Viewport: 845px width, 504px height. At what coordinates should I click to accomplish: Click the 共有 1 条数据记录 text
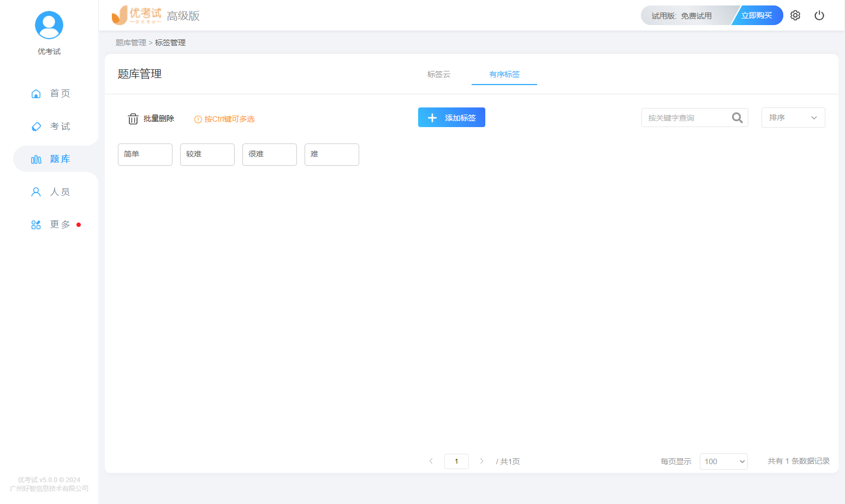pos(799,461)
